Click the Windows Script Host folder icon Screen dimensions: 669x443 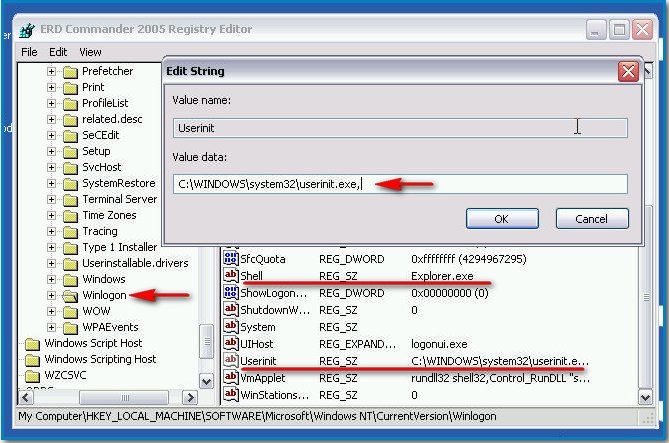32,344
